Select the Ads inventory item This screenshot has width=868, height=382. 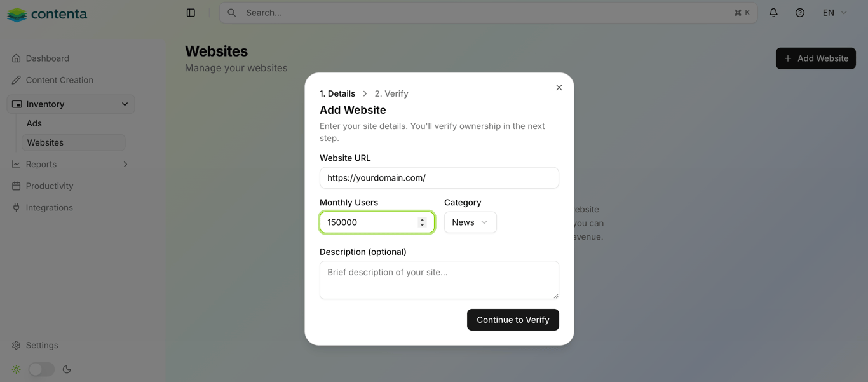34,123
